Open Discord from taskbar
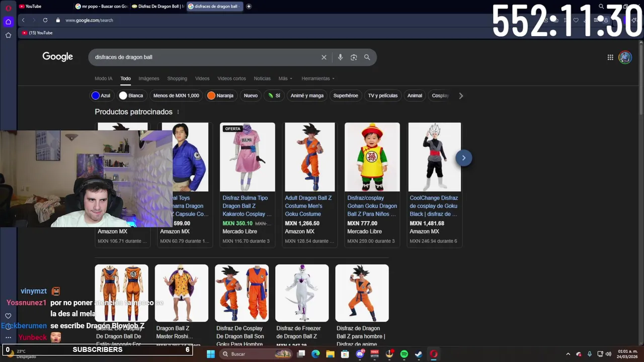The width and height of the screenshot is (644, 362). pyautogui.click(x=360, y=354)
